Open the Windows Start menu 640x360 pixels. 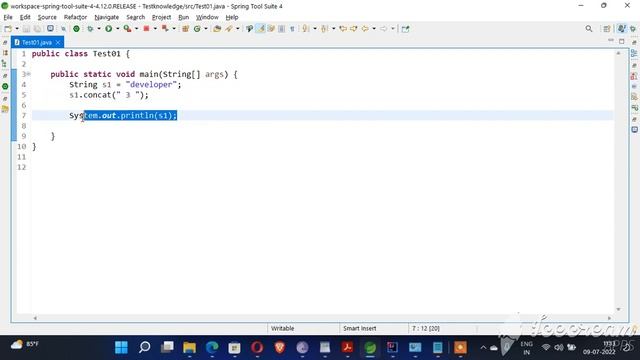coord(121,347)
